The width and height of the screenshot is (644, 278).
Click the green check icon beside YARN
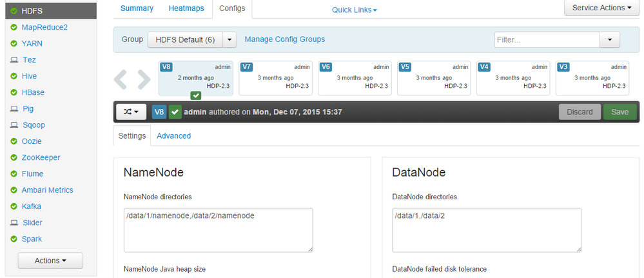click(x=14, y=44)
